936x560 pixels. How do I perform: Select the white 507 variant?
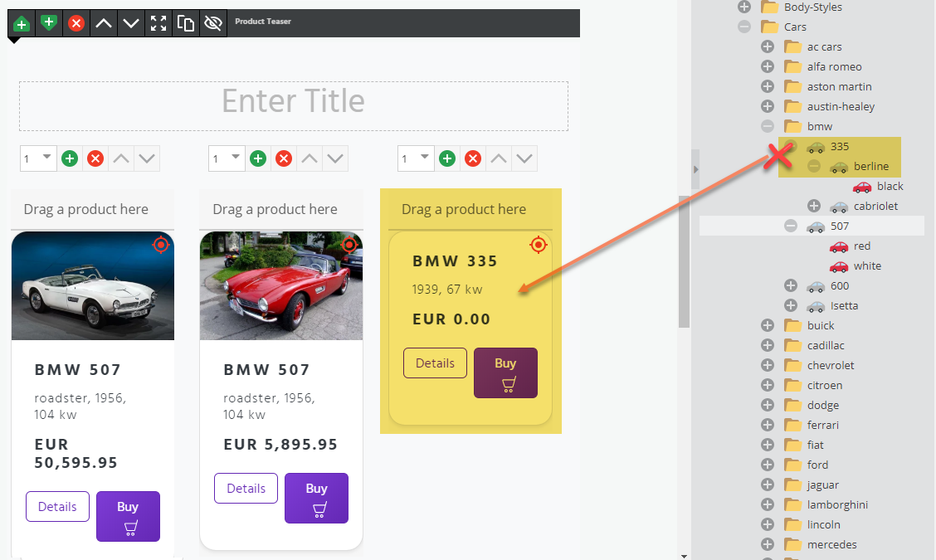click(867, 265)
